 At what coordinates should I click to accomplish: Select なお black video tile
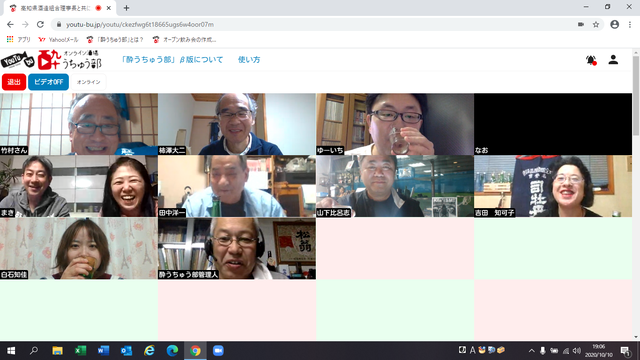pos(553,124)
